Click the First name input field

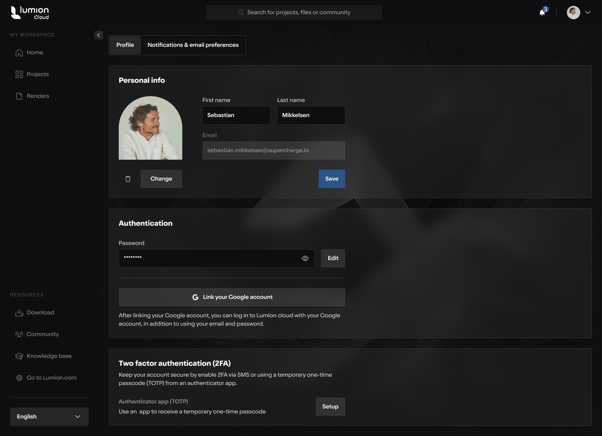point(236,115)
